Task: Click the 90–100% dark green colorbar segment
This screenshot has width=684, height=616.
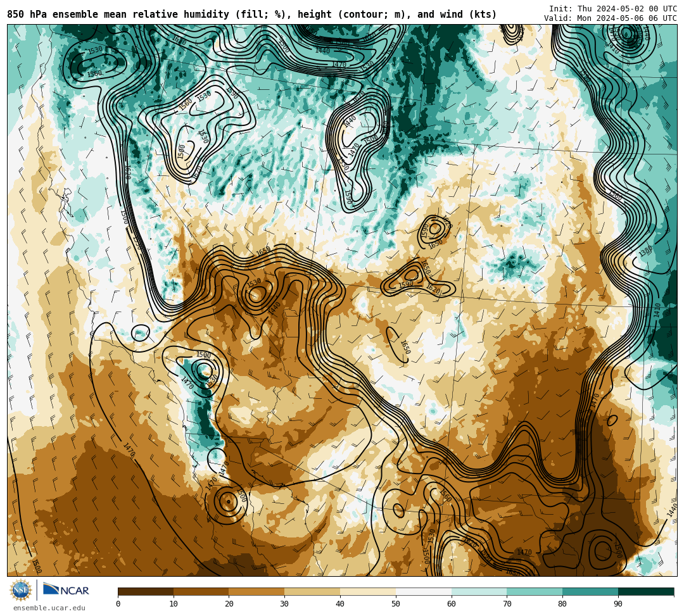Action: [x=646, y=591]
